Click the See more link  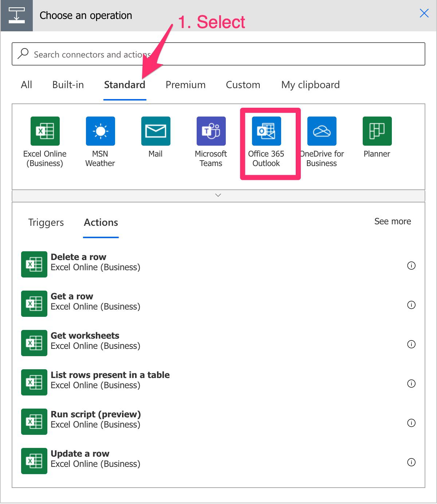393,221
